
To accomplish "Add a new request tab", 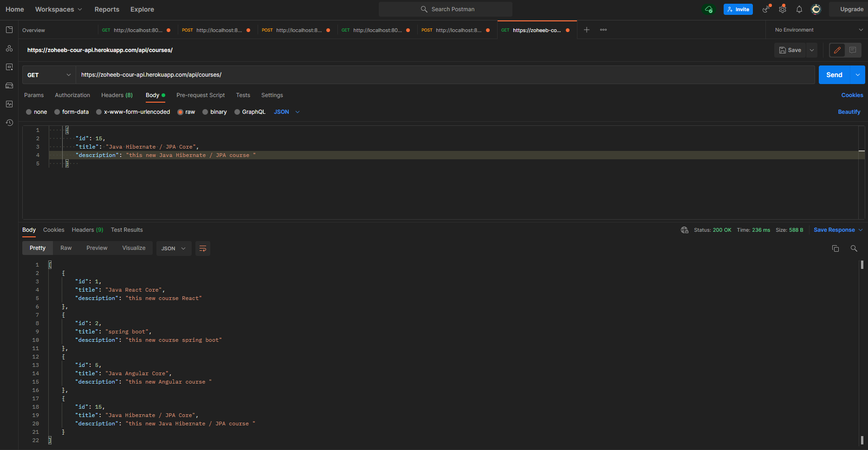I will 587,30.
